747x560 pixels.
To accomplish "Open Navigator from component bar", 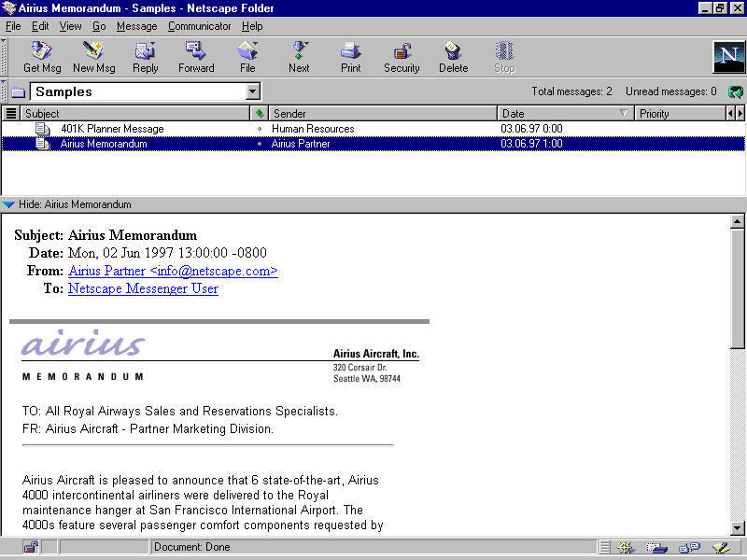I will tap(625, 548).
